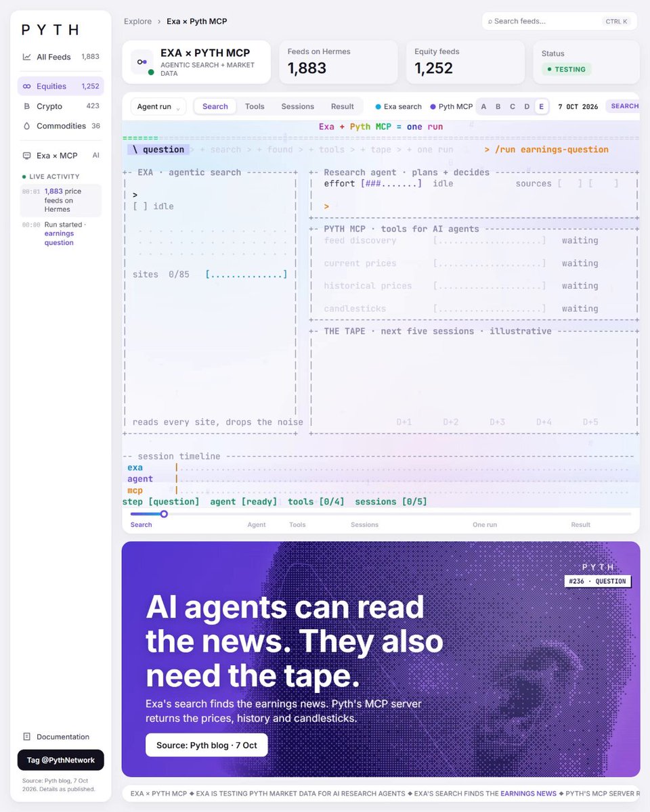Click the Commodities droplet icon
Image resolution: width=650 pixels, height=812 pixels.
click(27, 126)
